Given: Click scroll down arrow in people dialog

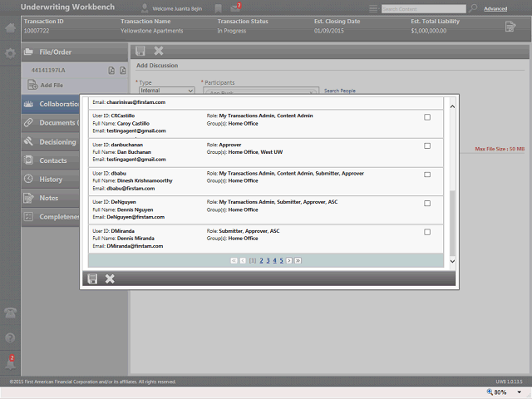Looking at the screenshot, I should (452, 261).
